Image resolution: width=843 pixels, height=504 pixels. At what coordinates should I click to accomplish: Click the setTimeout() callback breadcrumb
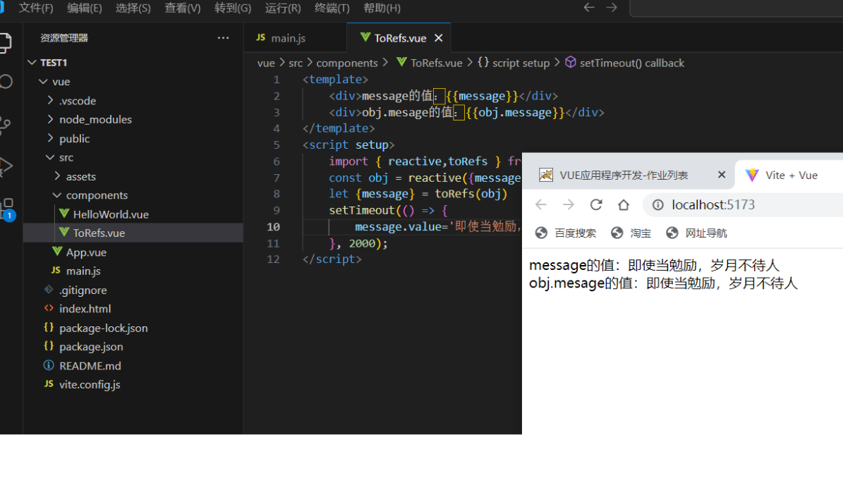pyautogui.click(x=631, y=63)
